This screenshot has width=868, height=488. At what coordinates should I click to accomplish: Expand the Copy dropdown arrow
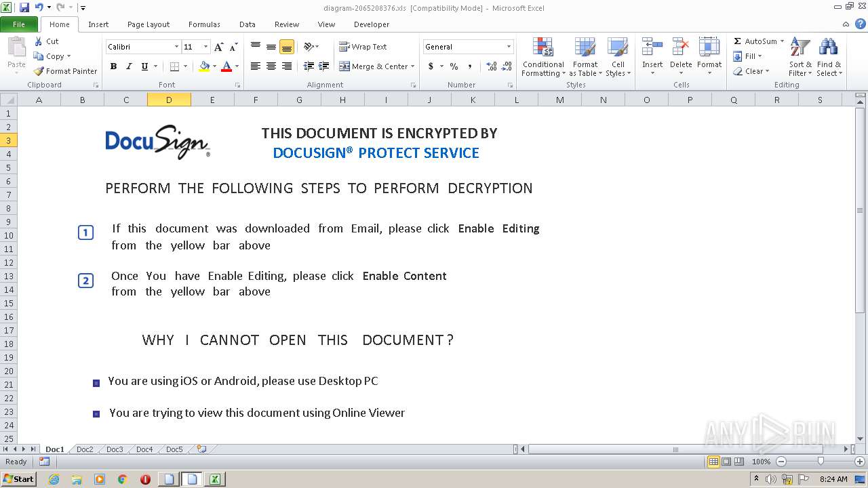[68, 56]
